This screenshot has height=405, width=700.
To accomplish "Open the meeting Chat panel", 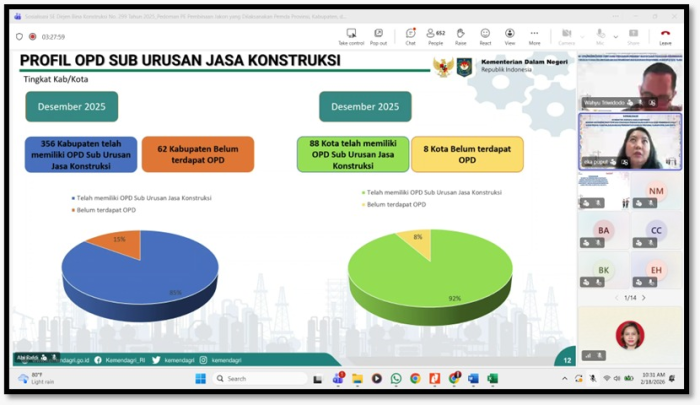I will (410, 36).
